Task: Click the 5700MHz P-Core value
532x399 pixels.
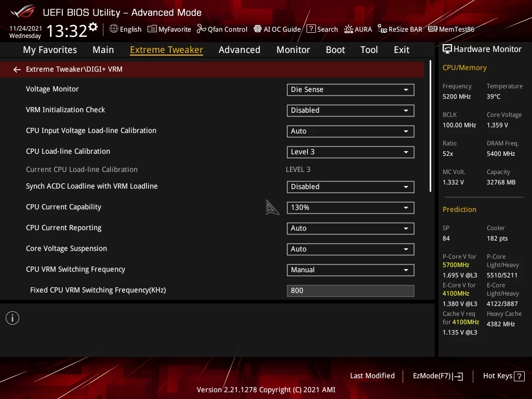Action: pos(456,264)
